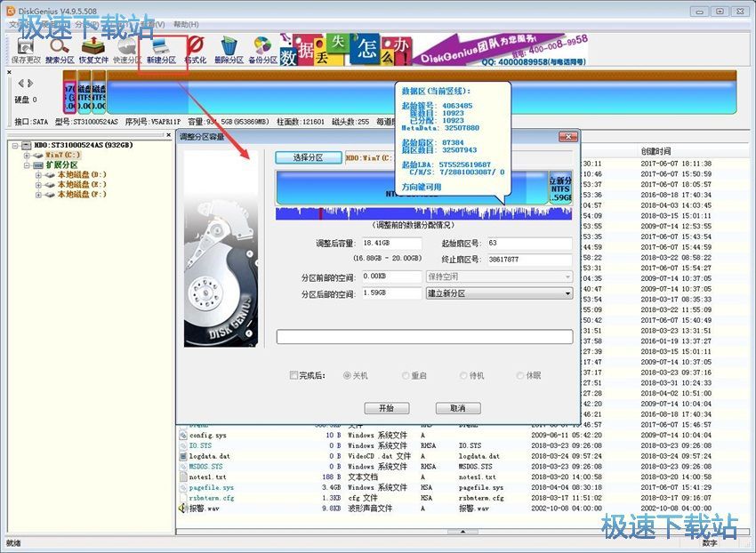Screen dimensions: 756x553
Task: Go to next disk with right arrow
Action: point(30,84)
